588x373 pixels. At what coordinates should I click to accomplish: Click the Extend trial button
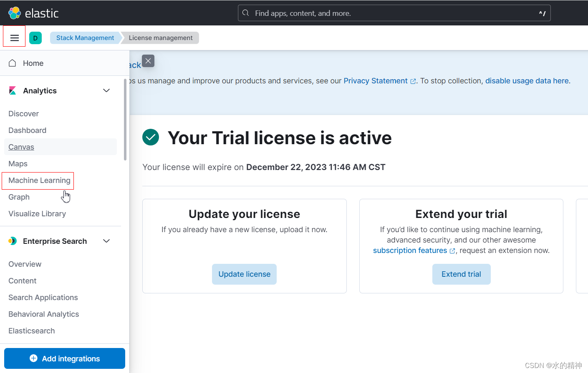click(x=461, y=274)
